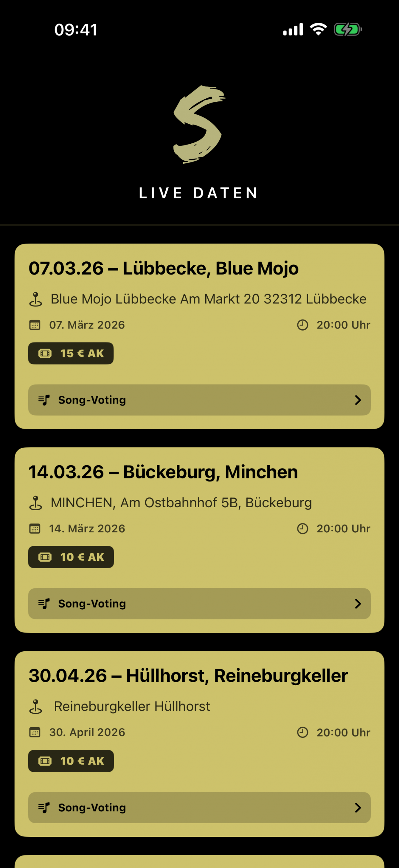
Task: Tap calendar icon beside 07. März 2026
Action: point(35,325)
